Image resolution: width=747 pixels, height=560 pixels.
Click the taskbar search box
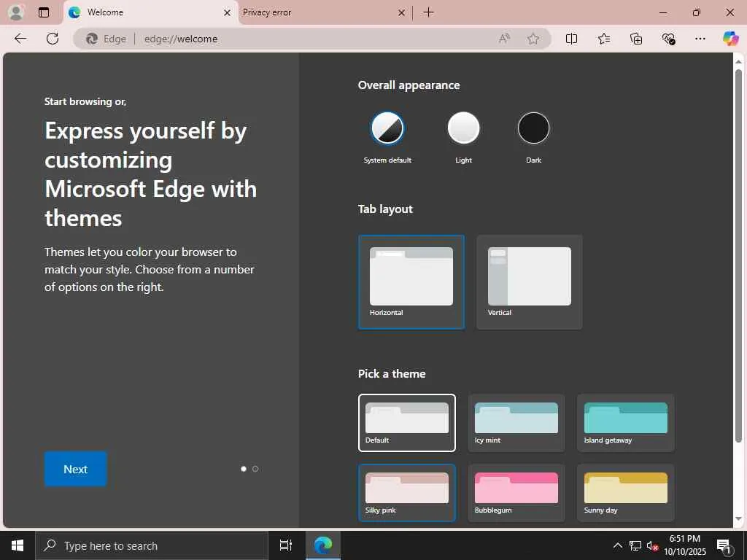[x=152, y=545]
